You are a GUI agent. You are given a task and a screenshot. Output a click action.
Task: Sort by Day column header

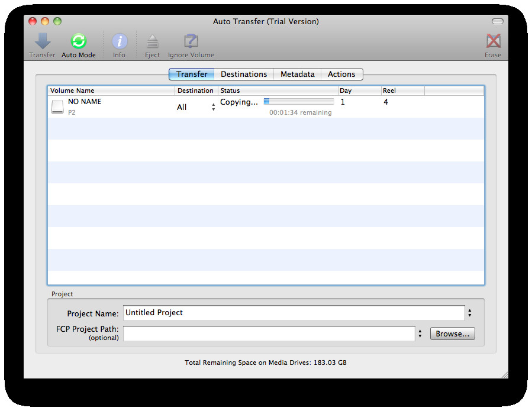[360, 90]
